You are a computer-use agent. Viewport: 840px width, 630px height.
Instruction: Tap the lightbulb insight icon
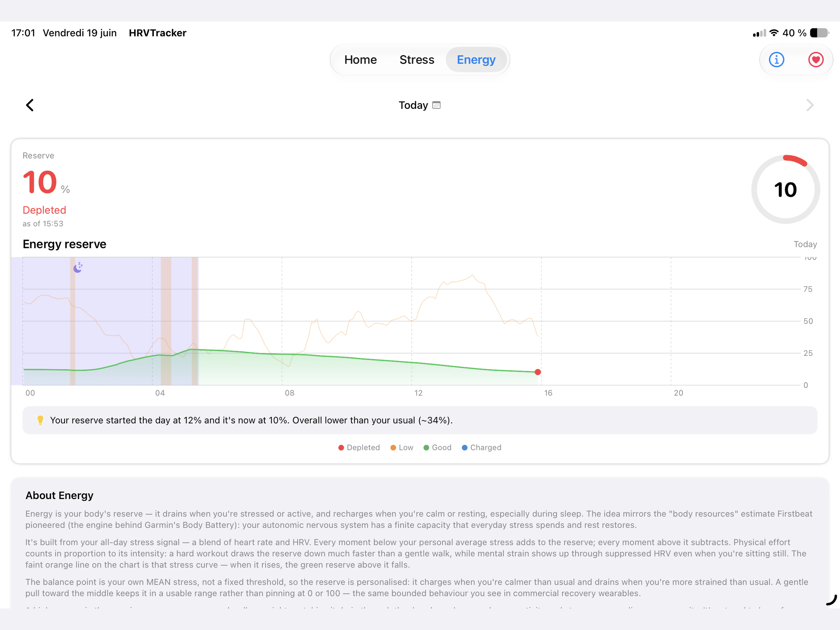pyautogui.click(x=40, y=420)
